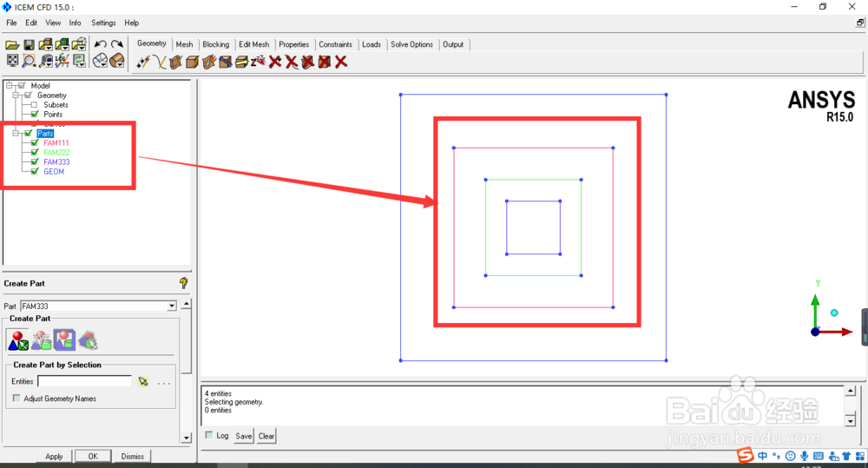Toggle Parts branch checkbox

pyautogui.click(x=29, y=134)
